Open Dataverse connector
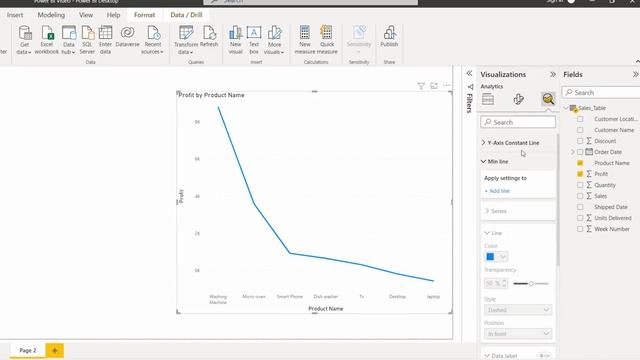This screenshot has width=640, height=360. pyautogui.click(x=127, y=37)
